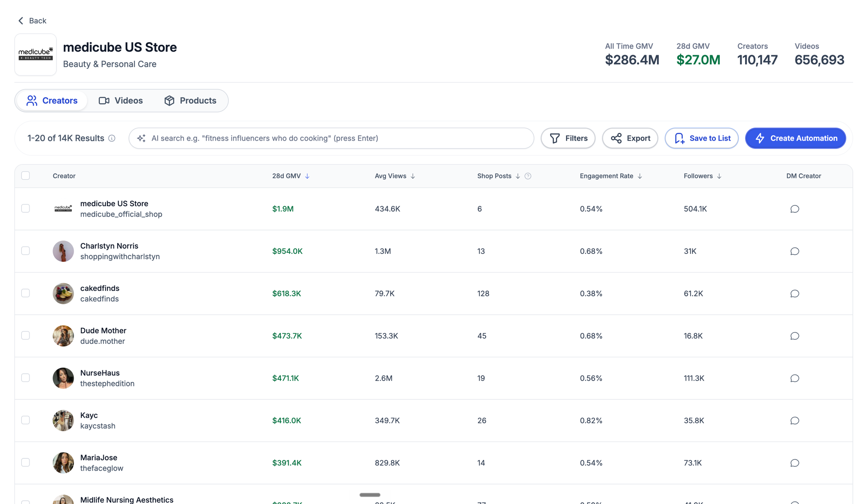This screenshot has width=868, height=504.
Task: Click the 110,147 Creators count
Action: point(757,60)
